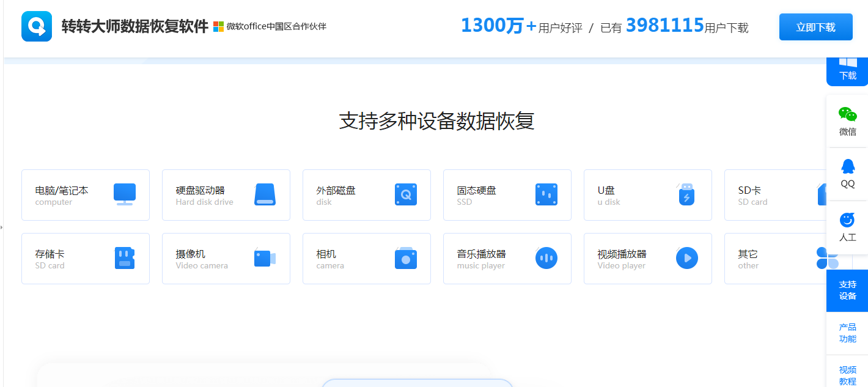868x387 pixels.
Task: Click the 转转大师 app logo icon
Action: (37, 26)
